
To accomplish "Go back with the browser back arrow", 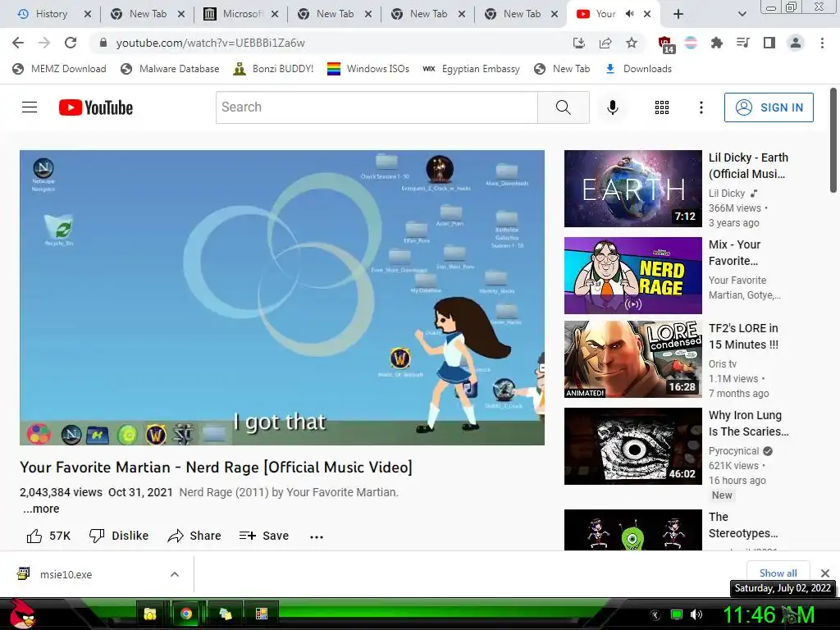I will point(18,43).
